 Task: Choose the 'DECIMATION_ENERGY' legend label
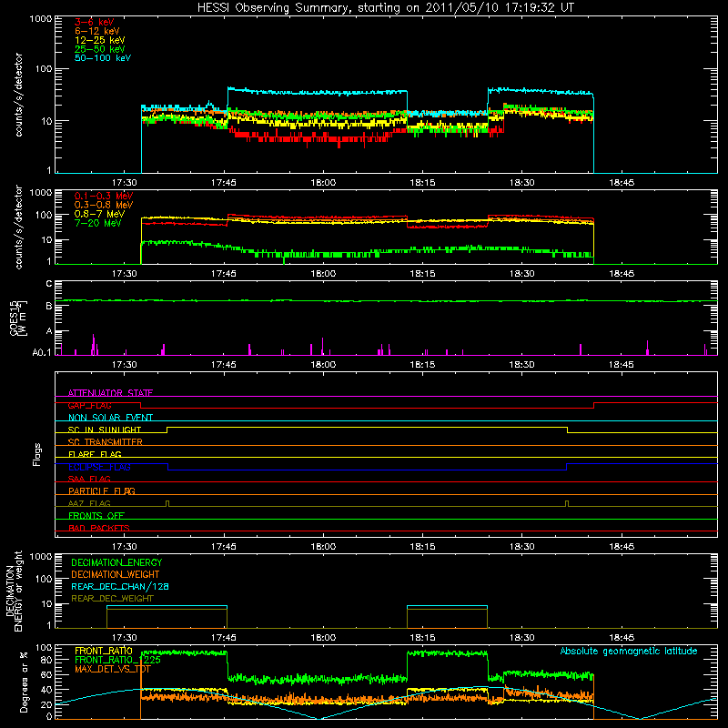116,562
